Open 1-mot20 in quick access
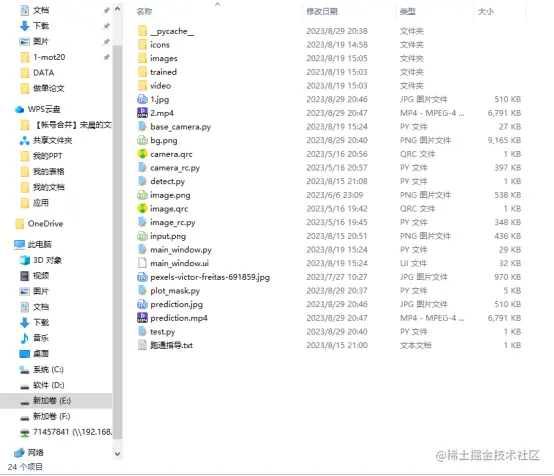This screenshot has height=476, width=554. coord(49,57)
